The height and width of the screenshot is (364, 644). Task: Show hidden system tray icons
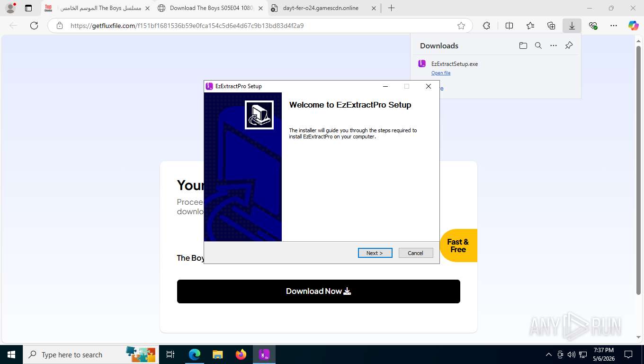pyautogui.click(x=549, y=355)
